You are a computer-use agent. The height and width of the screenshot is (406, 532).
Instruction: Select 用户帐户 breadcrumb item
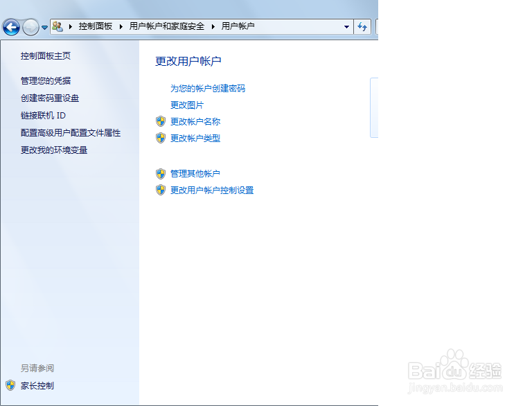[238, 26]
